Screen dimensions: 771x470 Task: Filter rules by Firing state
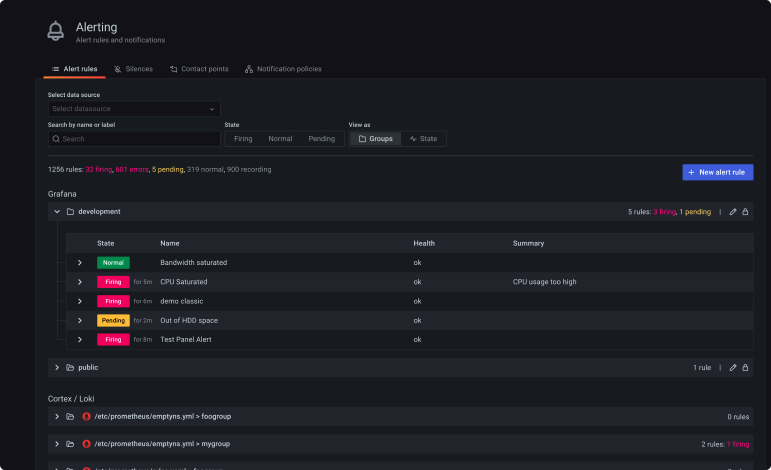click(243, 139)
